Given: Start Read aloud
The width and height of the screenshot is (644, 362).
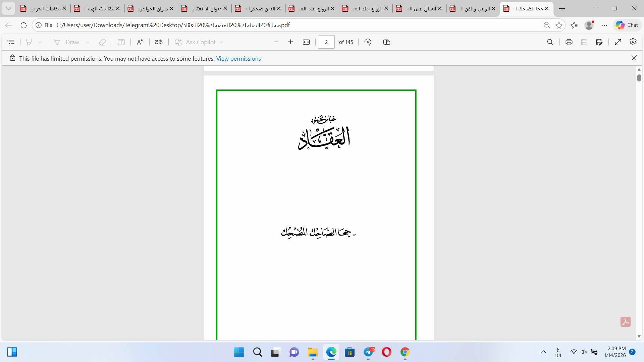Looking at the screenshot, I should pyautogui.click(x=140, y=42).
